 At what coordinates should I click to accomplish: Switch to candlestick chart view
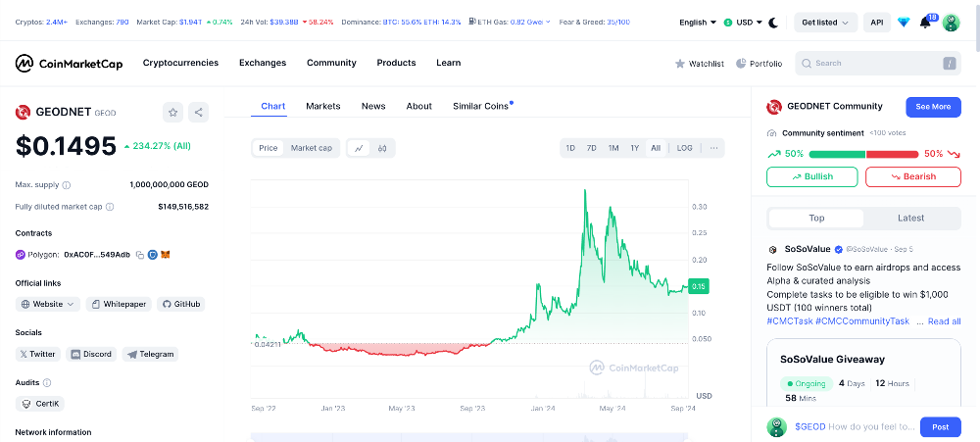point(382,148)
